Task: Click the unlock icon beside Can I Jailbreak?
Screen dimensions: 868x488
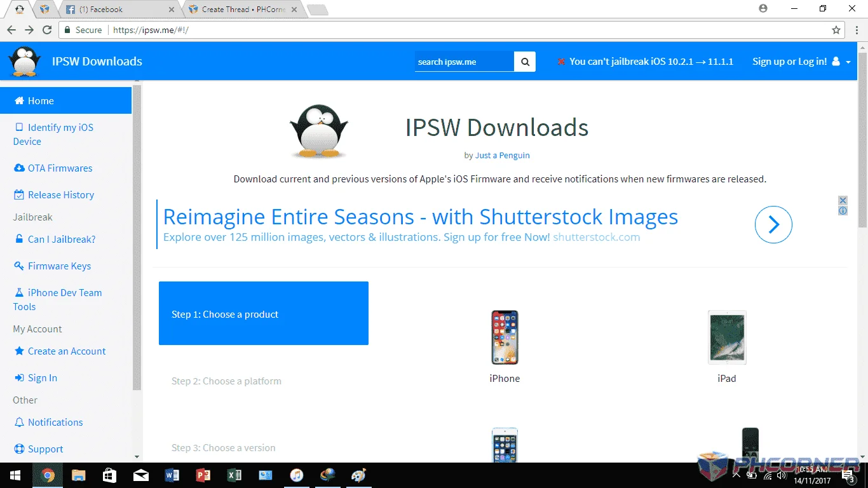Action: [19, 240]
